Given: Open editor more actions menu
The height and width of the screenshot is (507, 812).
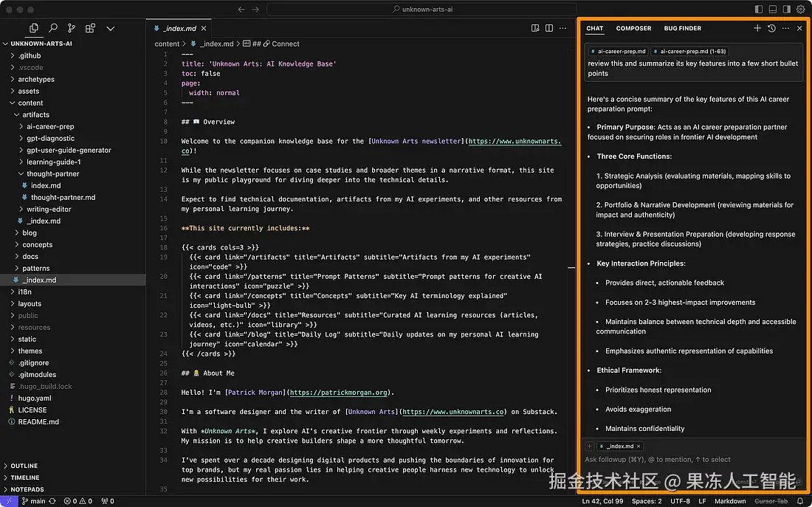Looking at the screenshot, I should coord(563,28).
